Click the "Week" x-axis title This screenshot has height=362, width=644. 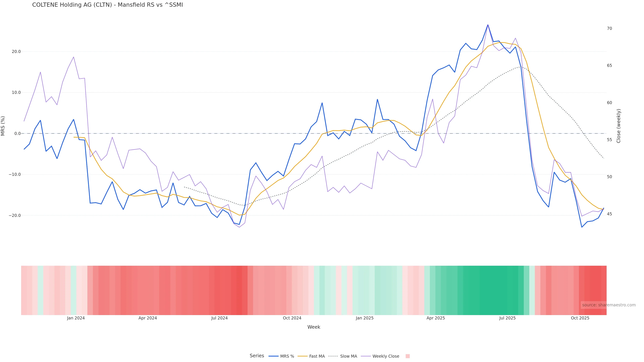(314, 327)
